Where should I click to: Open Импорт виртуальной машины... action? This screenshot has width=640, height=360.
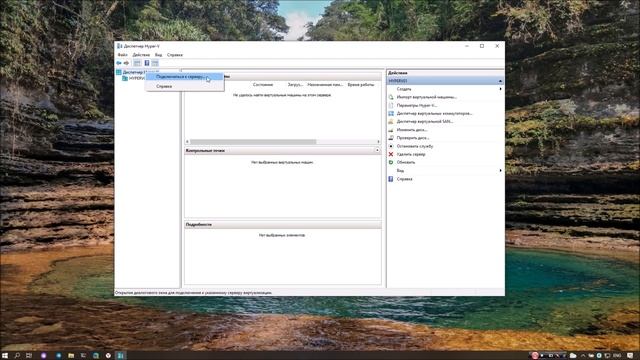click(x=427, y=97)
